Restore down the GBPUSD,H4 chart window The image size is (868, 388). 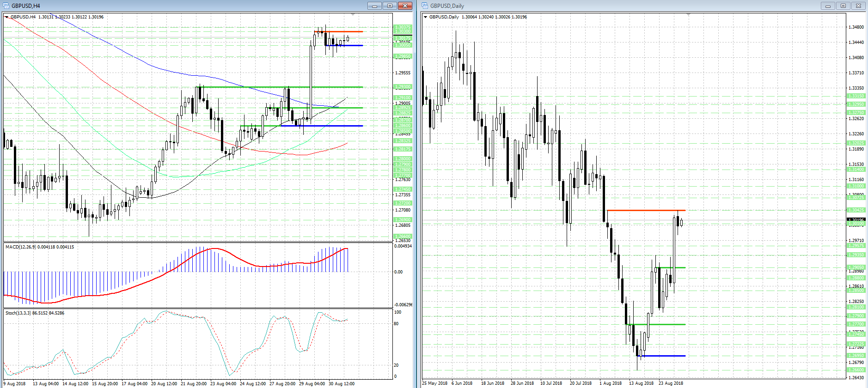tap(390, 6)
